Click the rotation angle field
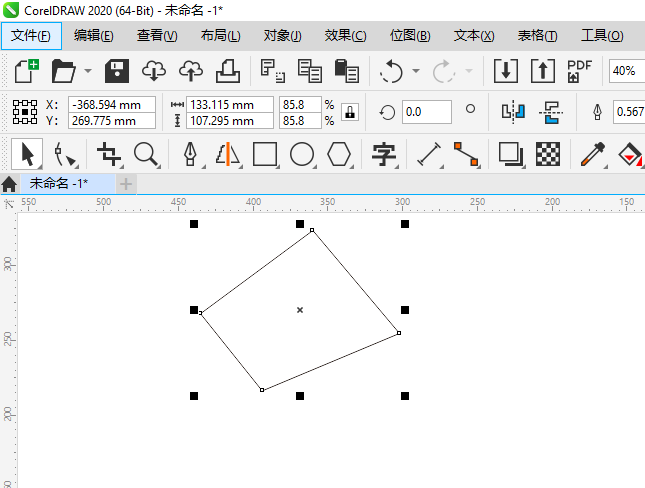The width and height of the screenshot is (645, 488). pyautogui.click(x=427, y=112)
